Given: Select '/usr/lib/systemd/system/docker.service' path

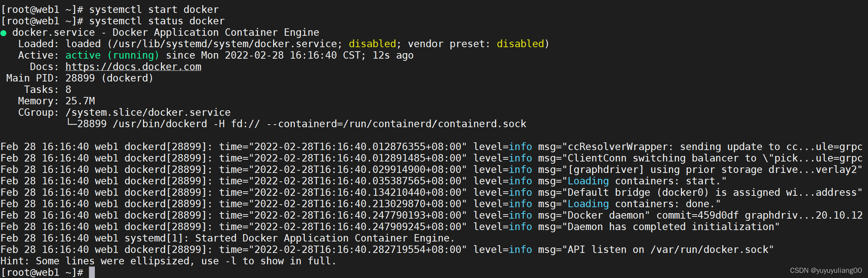Looking at the screenshot, I should click(225, 44).
